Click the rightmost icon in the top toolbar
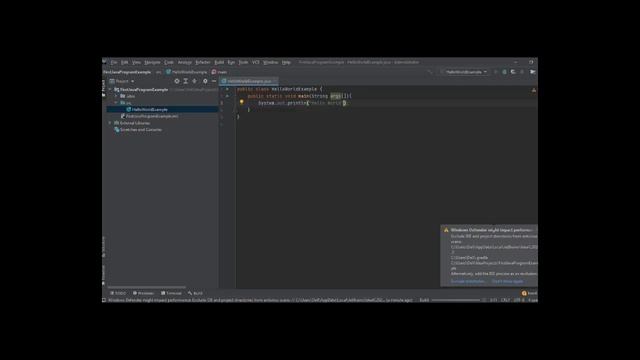This screenshot has height=360, width=640. click(x=533, y=72)
